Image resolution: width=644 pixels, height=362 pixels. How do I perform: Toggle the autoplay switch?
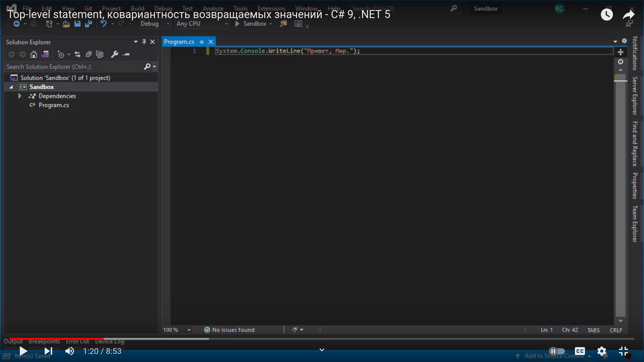click(557, 351)
